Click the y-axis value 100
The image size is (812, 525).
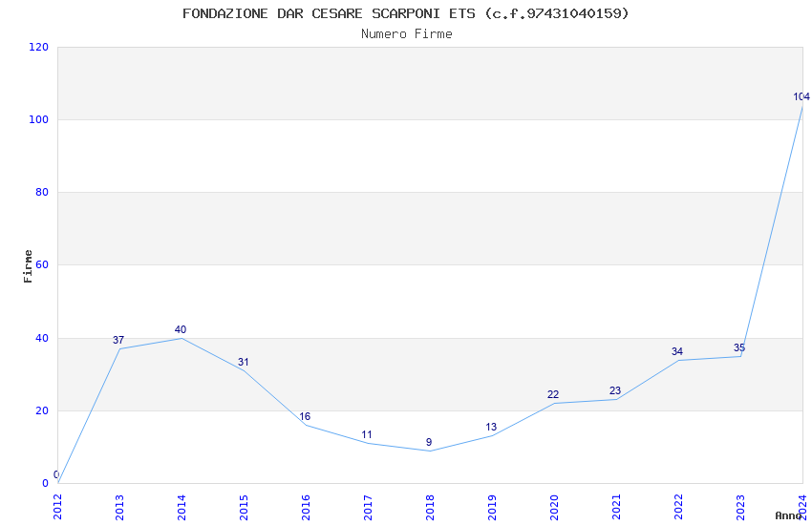[x=39, y=119]
